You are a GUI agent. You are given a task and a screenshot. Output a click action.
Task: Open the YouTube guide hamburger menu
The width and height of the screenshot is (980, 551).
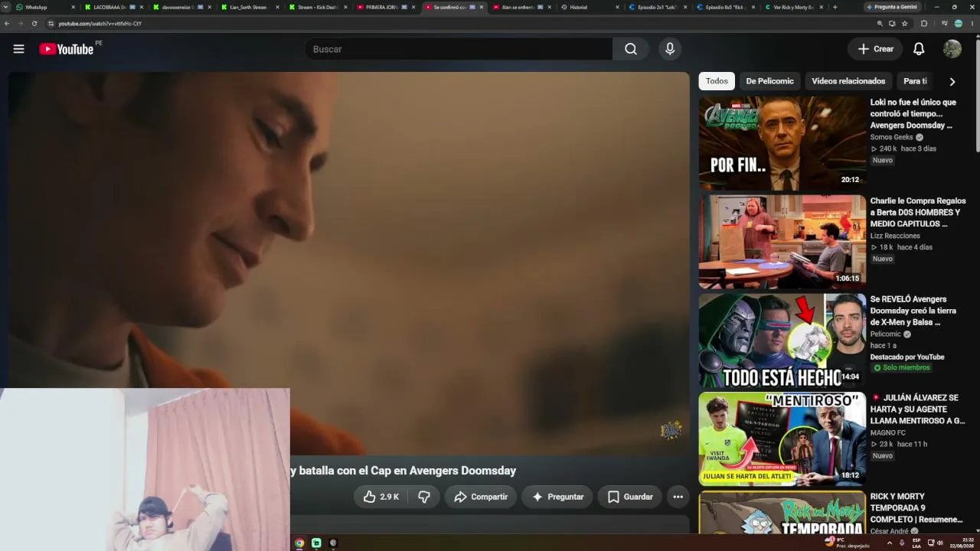18,49
